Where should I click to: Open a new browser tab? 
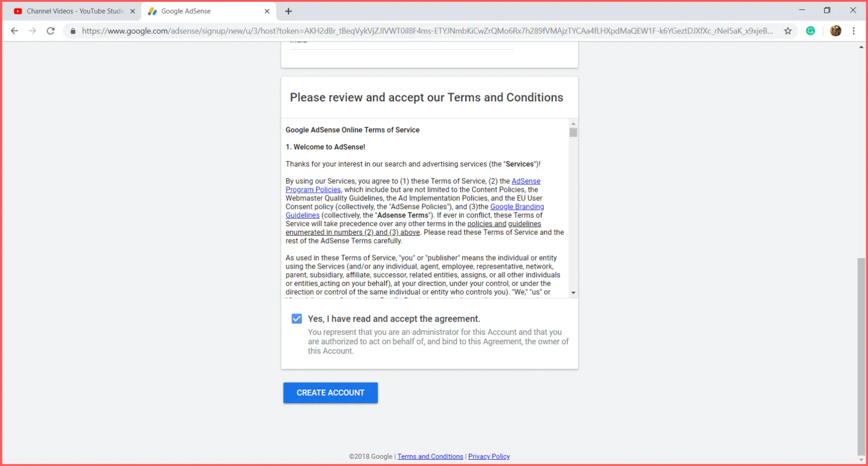point(288,11)
